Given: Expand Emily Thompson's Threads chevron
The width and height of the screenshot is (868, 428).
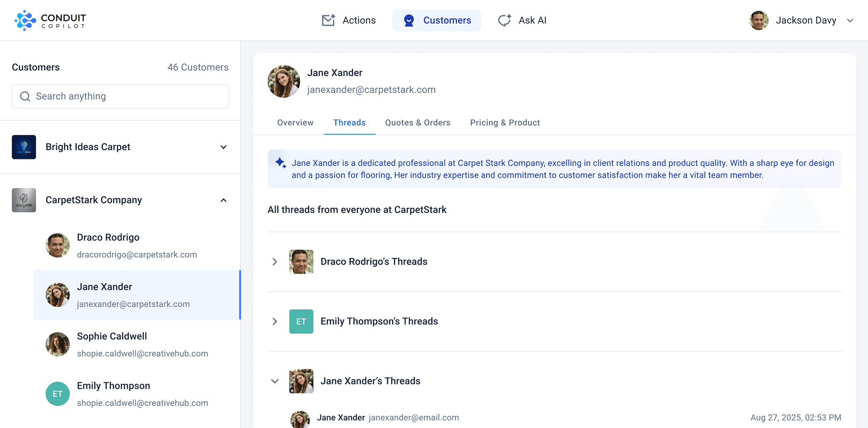Looking at the screenshot, I should point(275,321).
